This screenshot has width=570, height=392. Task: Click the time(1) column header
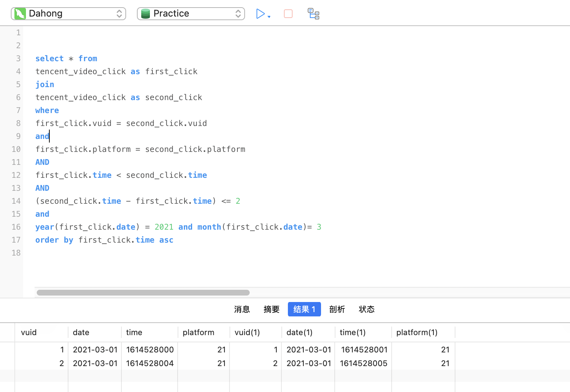[x=363, y=332]
